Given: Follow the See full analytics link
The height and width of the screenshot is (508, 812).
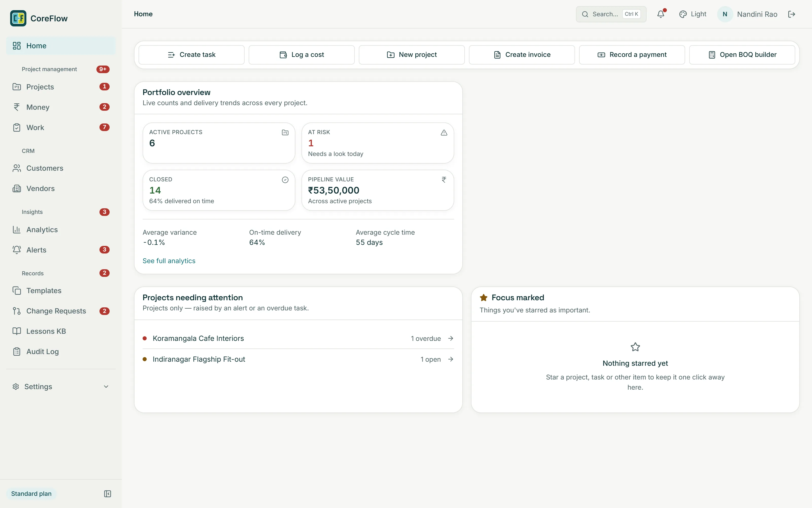Looking at the screenshot, I should coord(169,261).
